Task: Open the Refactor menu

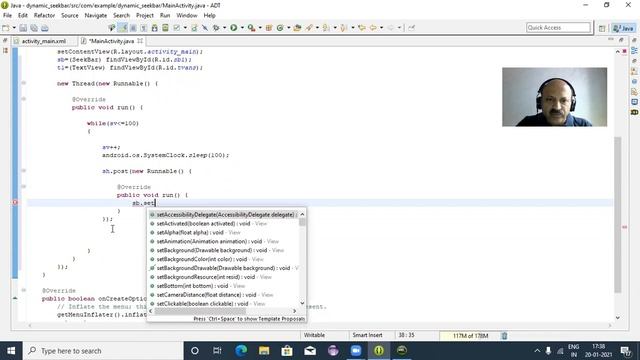Action: [44, 16]
